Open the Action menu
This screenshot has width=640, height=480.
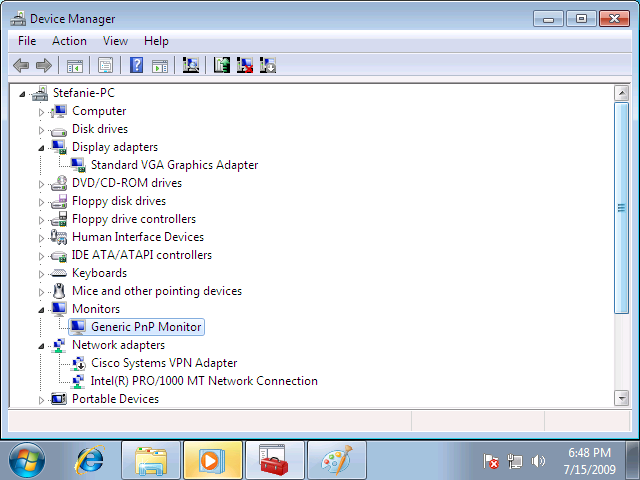[x=69, y=41]
